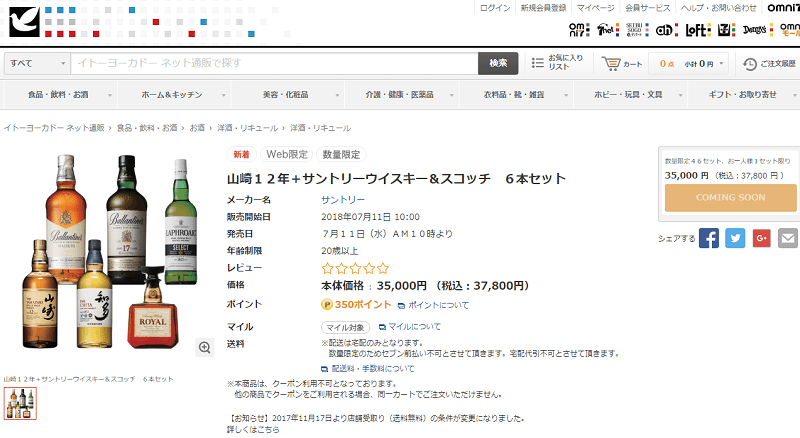Open the Denny's store icon
800x438 pixels.
tap(758, 30)
